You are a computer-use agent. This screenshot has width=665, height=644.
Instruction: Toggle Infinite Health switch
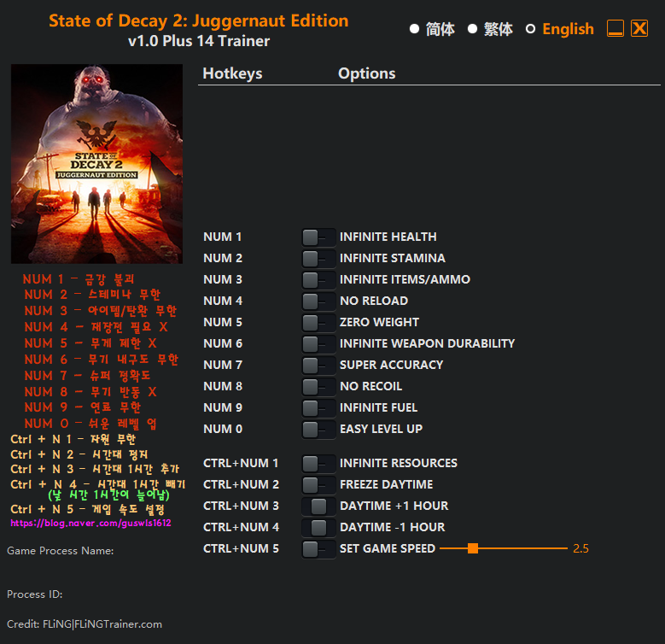318,237
